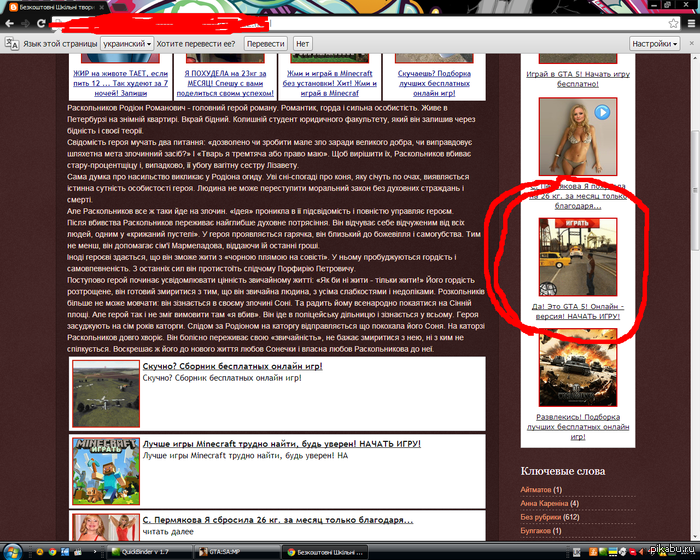Open the Играй в GTA 5! sidebar link
This screenshot has width=700, height=560.
578,79
